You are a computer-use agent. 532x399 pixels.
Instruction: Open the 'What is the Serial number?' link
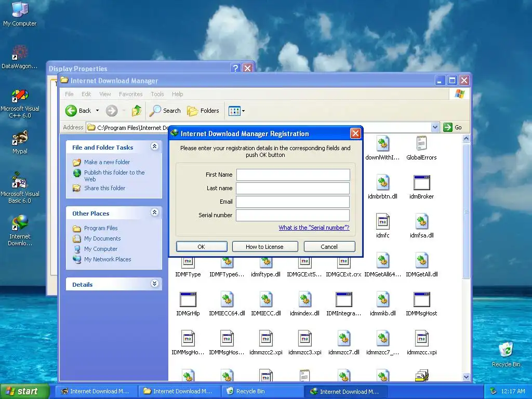click(x=314, y=228)
